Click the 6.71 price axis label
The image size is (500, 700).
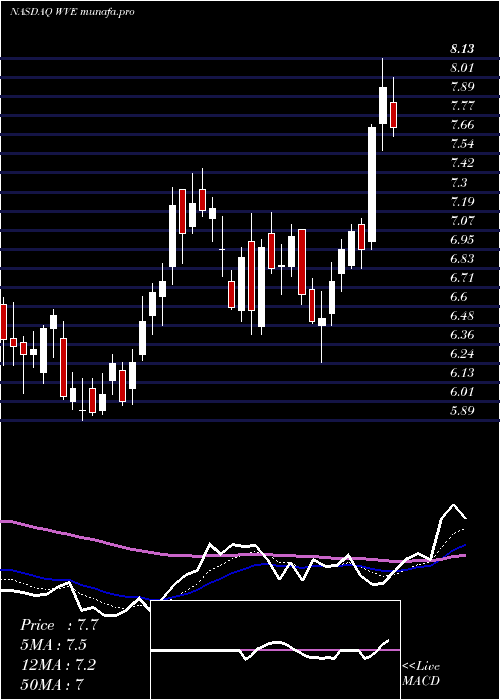(462, 277)
